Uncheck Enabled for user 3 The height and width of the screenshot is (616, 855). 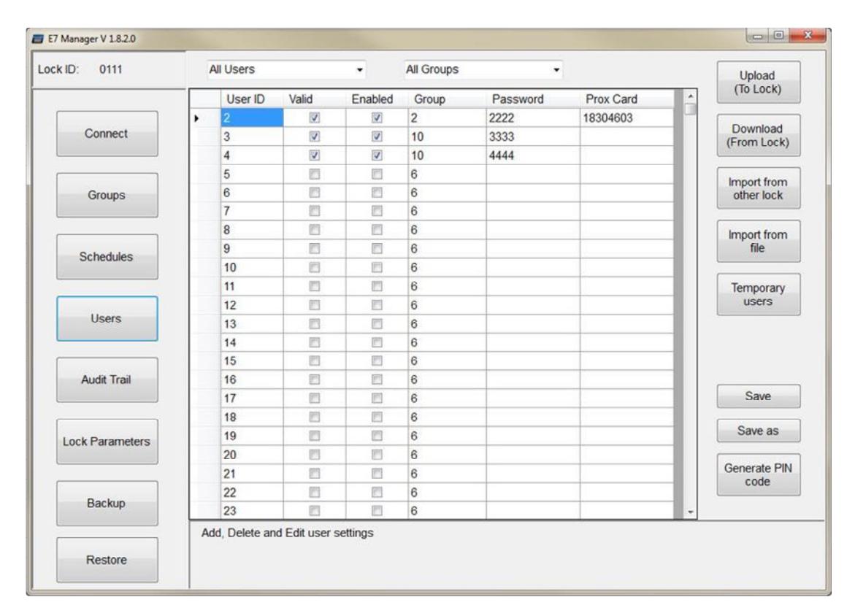click(x=377, y=136)
